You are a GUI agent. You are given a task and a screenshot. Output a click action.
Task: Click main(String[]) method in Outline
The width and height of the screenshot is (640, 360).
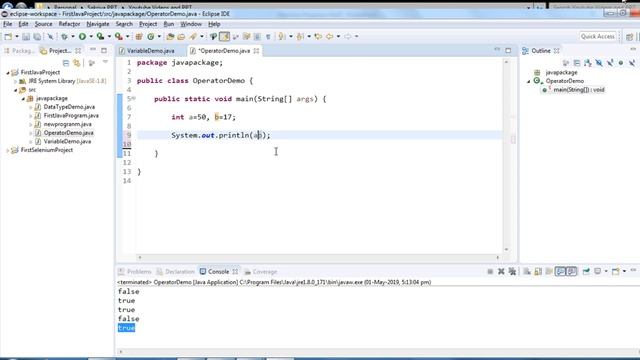click(x=579, y=90)
